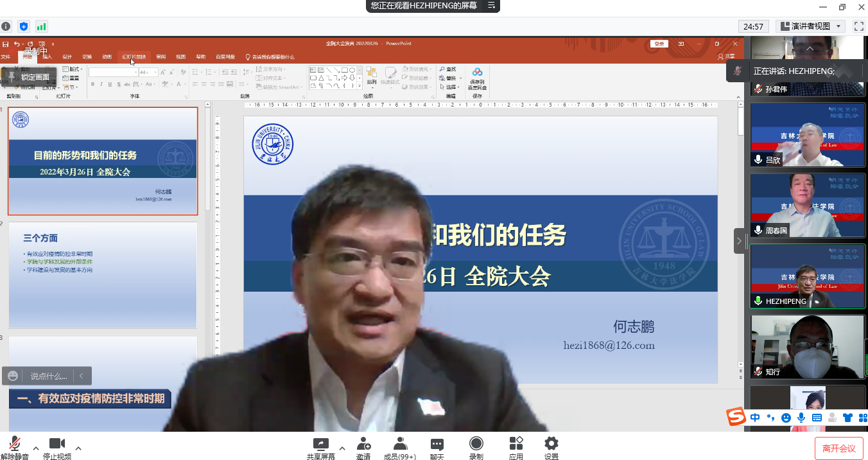Click the 离开会议 leave meeting button
Screen dimensions: 868x460
pos(839,448)
